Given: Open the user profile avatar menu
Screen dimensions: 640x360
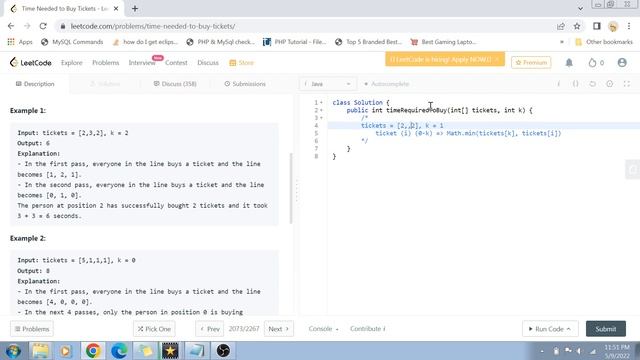Looking at the screenshot, I should [x=622, y=62].
